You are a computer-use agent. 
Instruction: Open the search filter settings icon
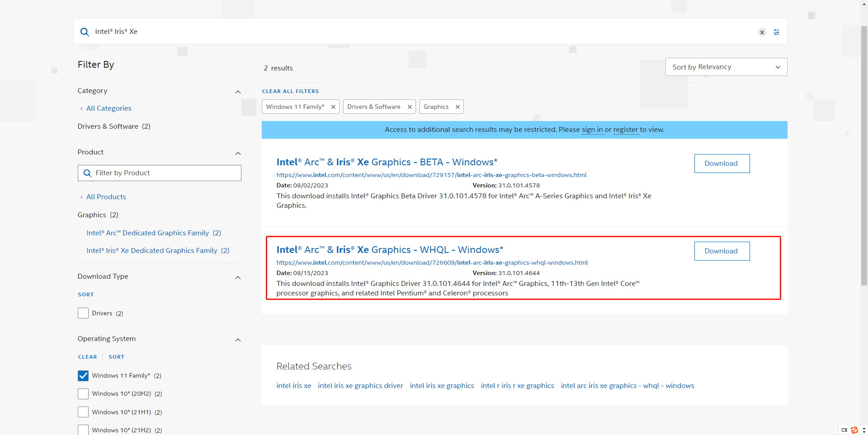(x=776, y=32)
